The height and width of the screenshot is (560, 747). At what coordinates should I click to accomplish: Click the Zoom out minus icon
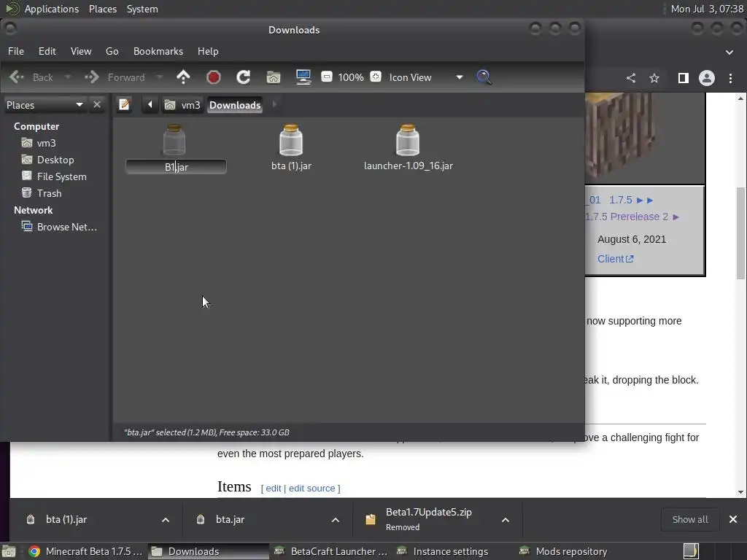click(327, 77)
